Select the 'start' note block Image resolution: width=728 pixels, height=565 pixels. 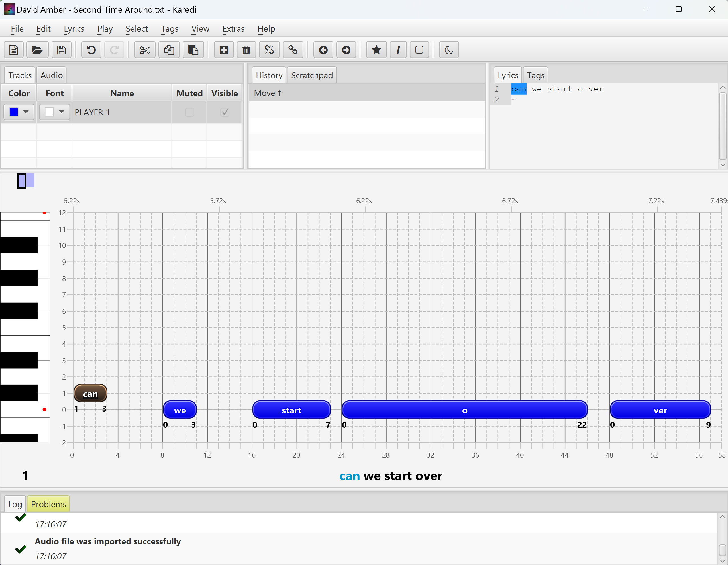click(291, 410)
